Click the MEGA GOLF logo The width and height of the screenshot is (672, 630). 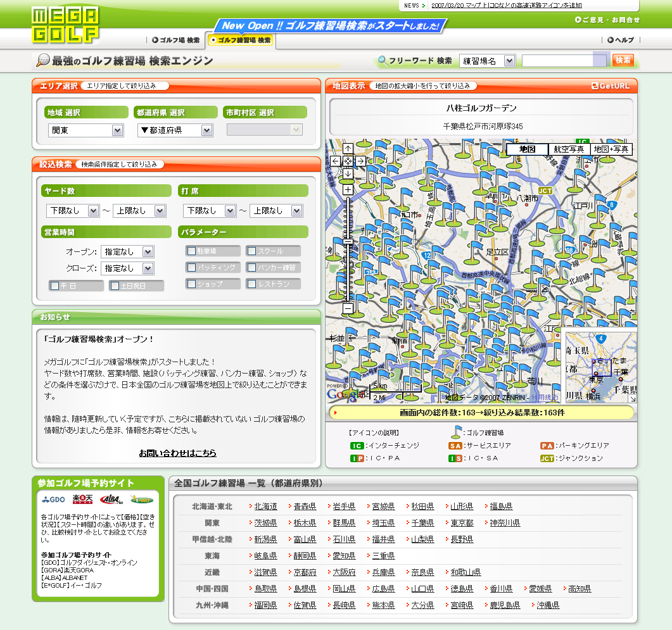pos(65,24)
